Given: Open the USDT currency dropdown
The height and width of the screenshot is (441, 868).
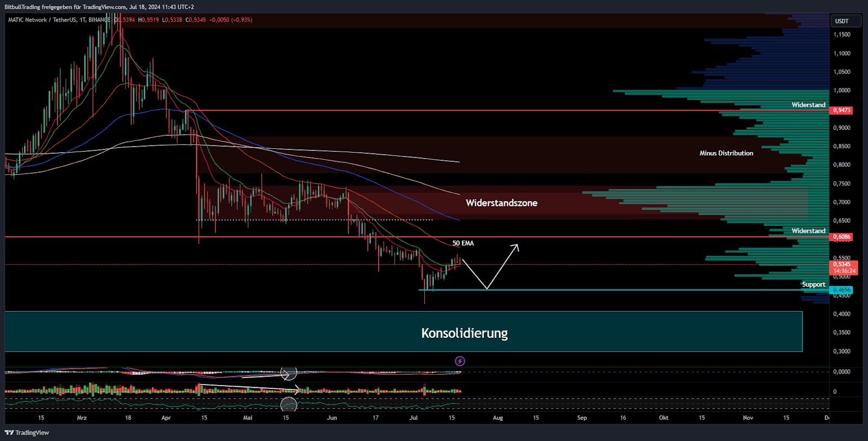Looking at the screenshot, I should click(x=846, y=21).
